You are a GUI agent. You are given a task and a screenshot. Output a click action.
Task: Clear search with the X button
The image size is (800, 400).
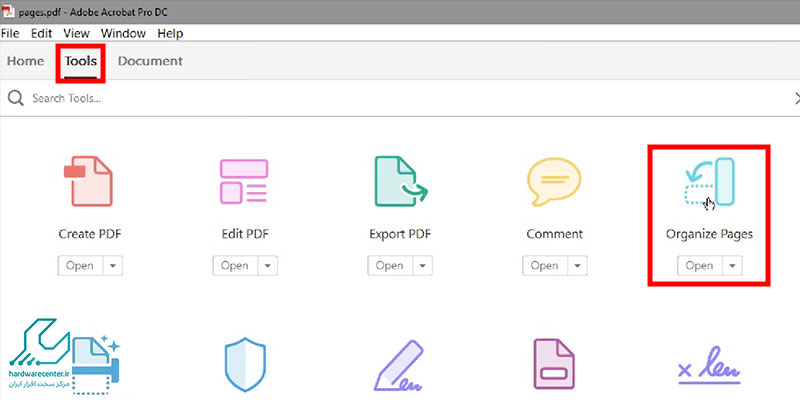click(797, 98)
